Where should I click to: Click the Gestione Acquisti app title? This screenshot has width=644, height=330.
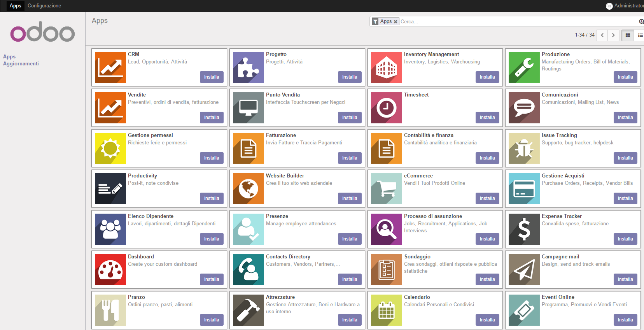coord(563,176)
